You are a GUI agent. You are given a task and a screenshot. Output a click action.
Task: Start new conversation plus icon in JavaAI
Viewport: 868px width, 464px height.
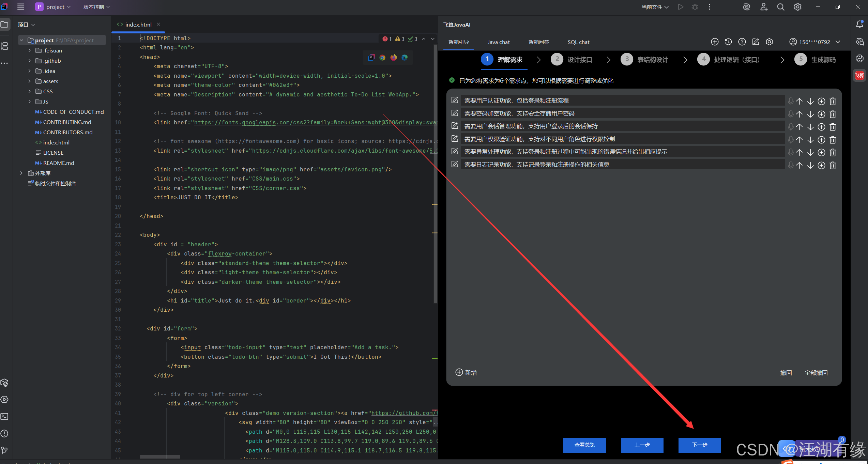pos(715,42)
